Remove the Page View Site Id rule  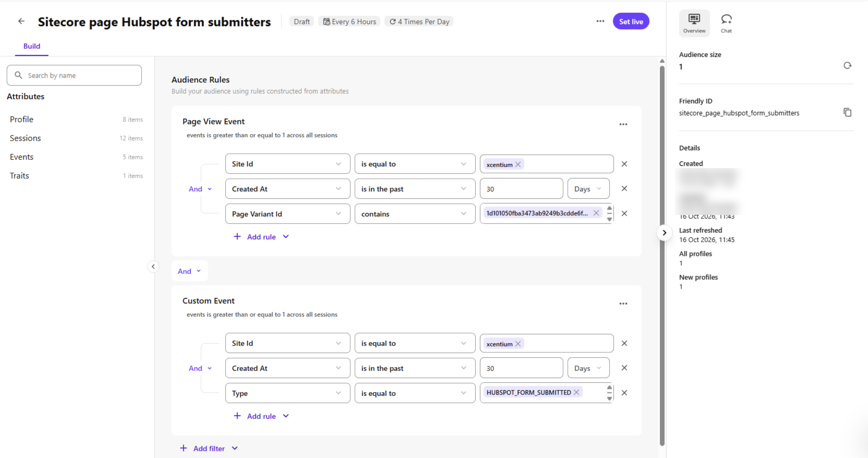click(x=624, y=164)
